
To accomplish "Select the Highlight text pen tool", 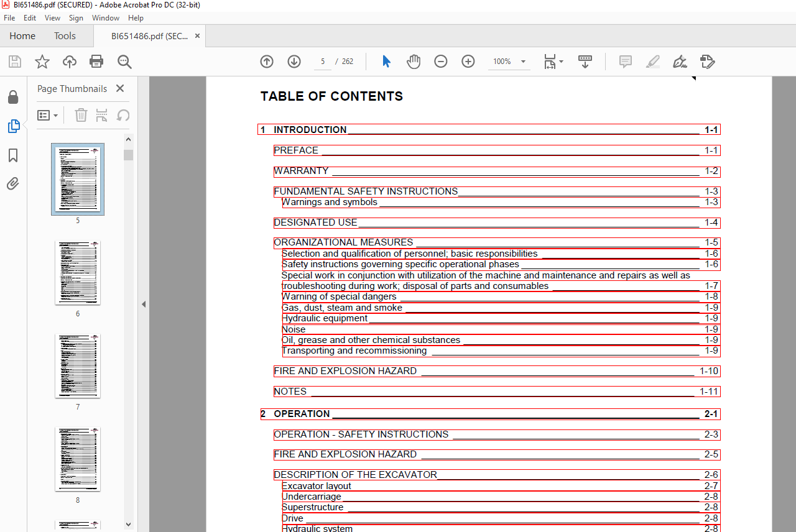I will pos(653,62).
